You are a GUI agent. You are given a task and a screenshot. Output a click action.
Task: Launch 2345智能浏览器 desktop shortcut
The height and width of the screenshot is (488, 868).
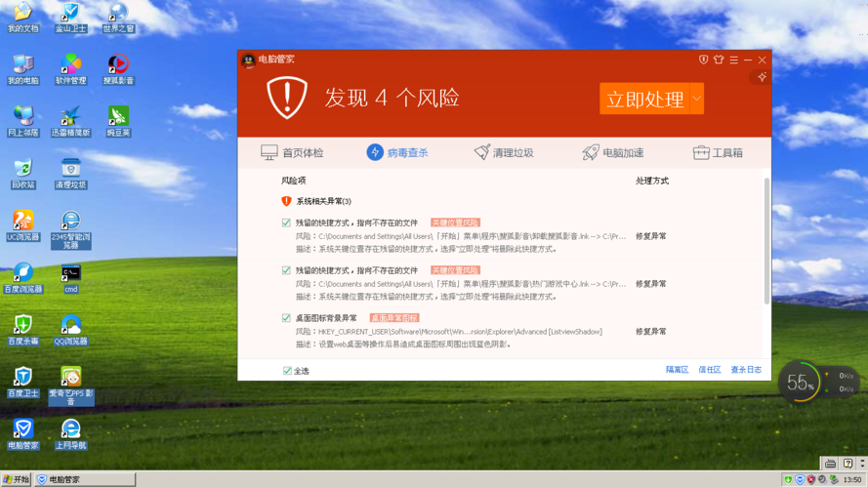pos(71,229)
